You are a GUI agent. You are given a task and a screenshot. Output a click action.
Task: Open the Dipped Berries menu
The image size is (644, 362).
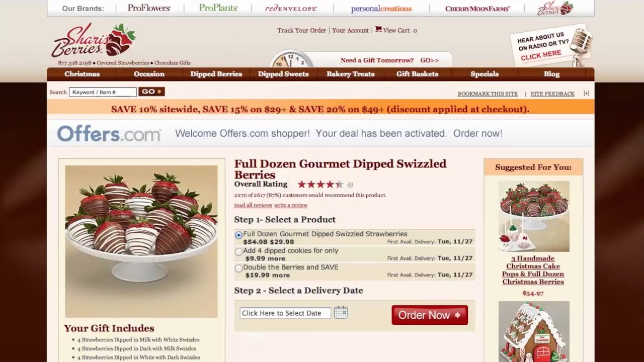[216, 74]
